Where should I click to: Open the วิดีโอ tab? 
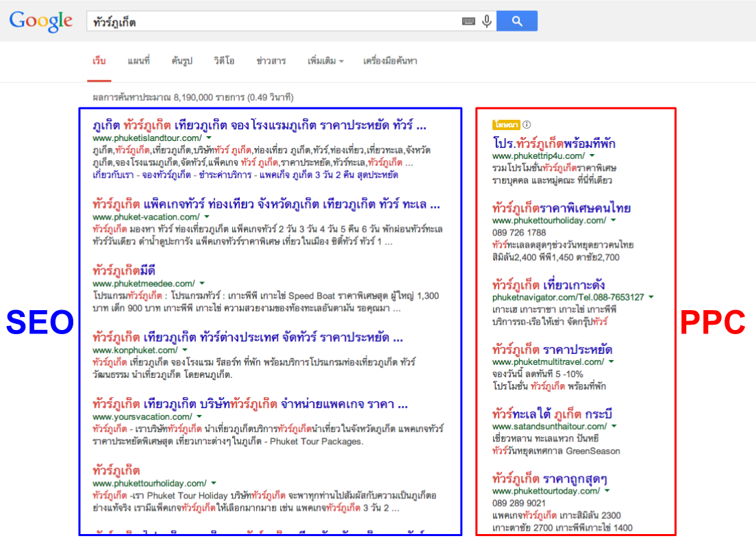[x=224, y=61]
